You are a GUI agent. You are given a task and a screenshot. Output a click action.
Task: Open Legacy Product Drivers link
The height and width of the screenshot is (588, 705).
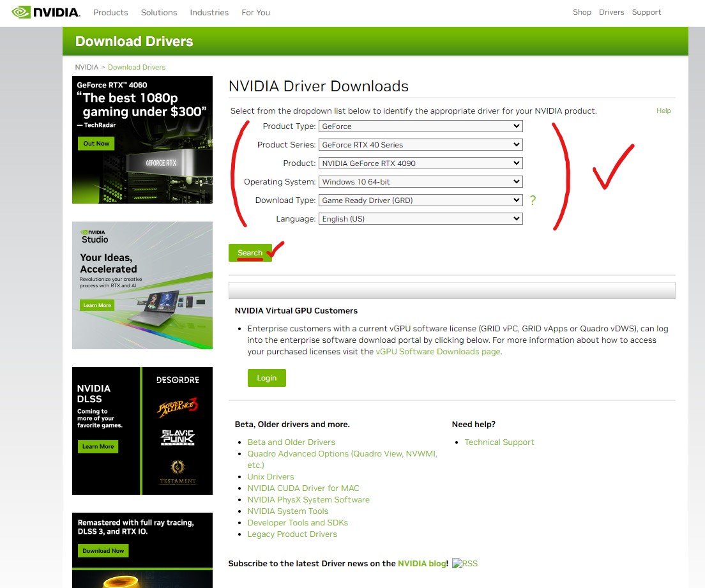[x=292, y=534]
